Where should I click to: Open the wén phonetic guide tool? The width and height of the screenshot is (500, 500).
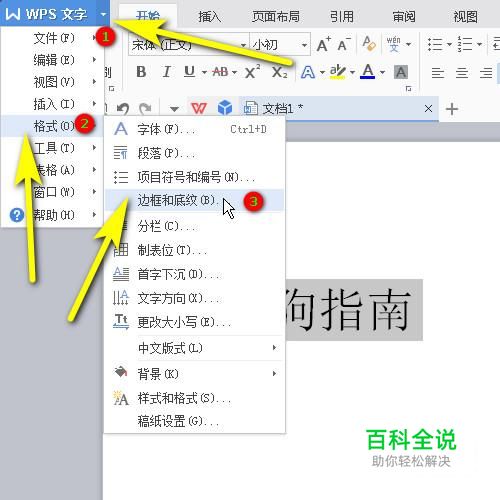(x=394, y=44)
